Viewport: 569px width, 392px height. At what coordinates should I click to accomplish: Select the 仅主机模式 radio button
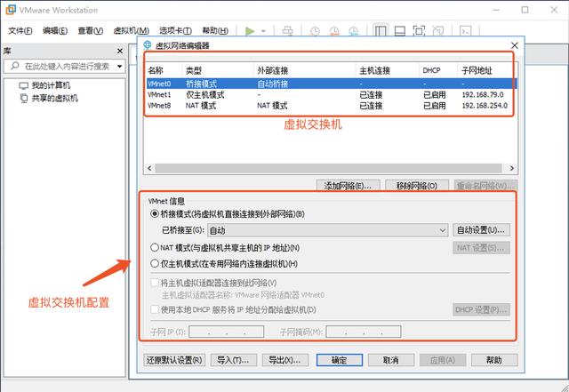point(155,263)
